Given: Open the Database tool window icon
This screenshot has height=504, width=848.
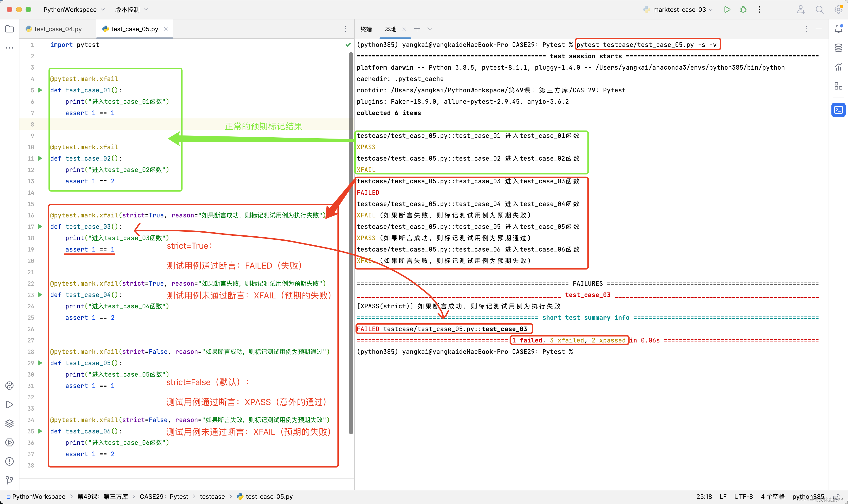Looking at the screenshot, I should coord(838,48).
